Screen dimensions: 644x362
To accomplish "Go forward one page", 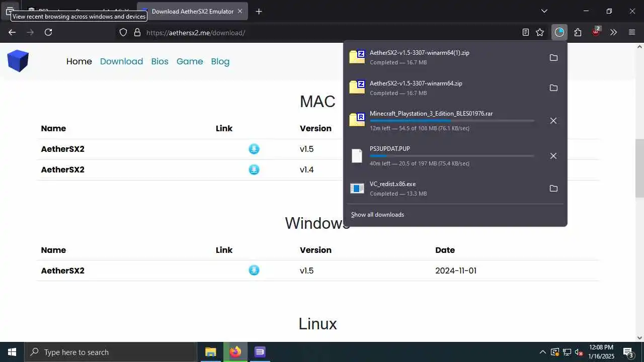I will point(30,32).
